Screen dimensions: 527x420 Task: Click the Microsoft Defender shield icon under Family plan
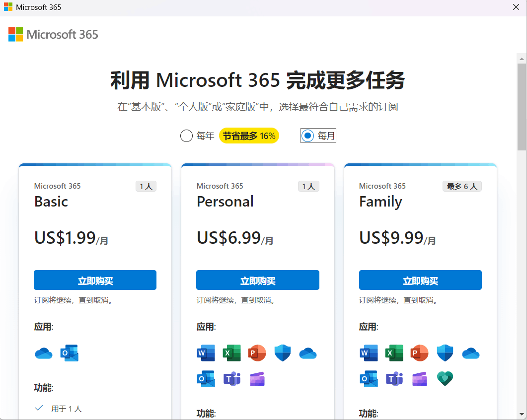pos(445,352)
